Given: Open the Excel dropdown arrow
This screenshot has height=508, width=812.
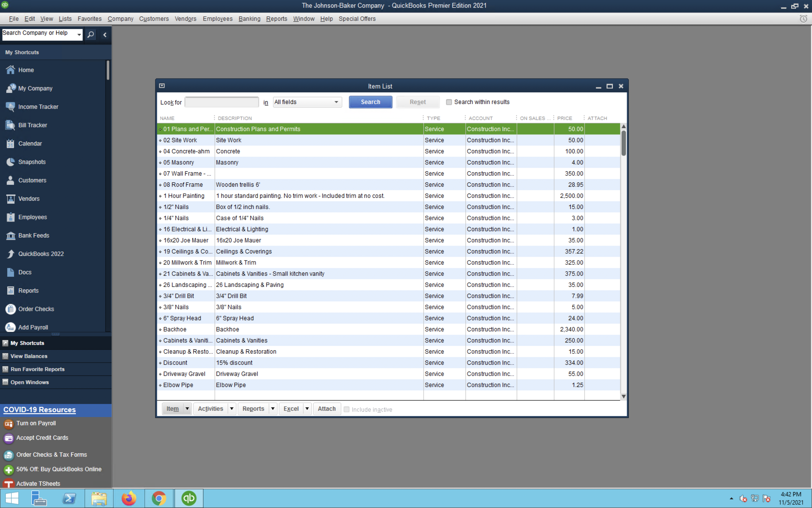Looking at the screenshot, I should 307,409.
